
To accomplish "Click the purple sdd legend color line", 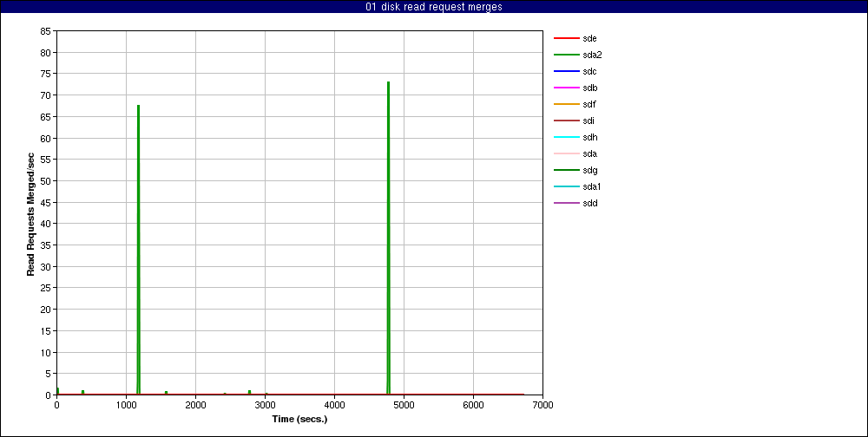I will click(567, 203).
